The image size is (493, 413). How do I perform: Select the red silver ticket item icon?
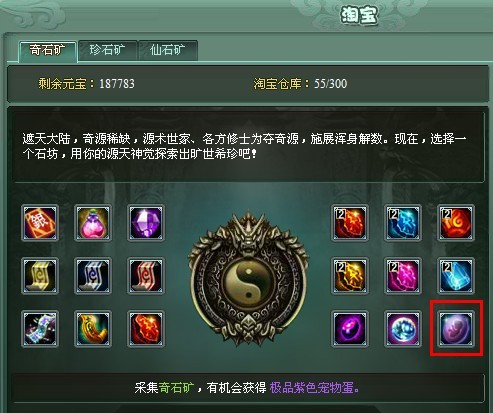pyautogui.click(x=40, y=223)
